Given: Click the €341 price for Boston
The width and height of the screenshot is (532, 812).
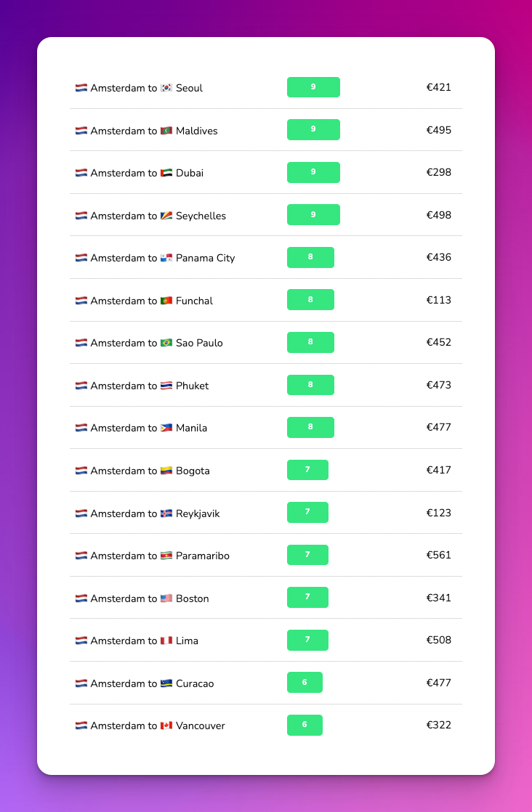Looking at the screenshot, I should [438, 598].
